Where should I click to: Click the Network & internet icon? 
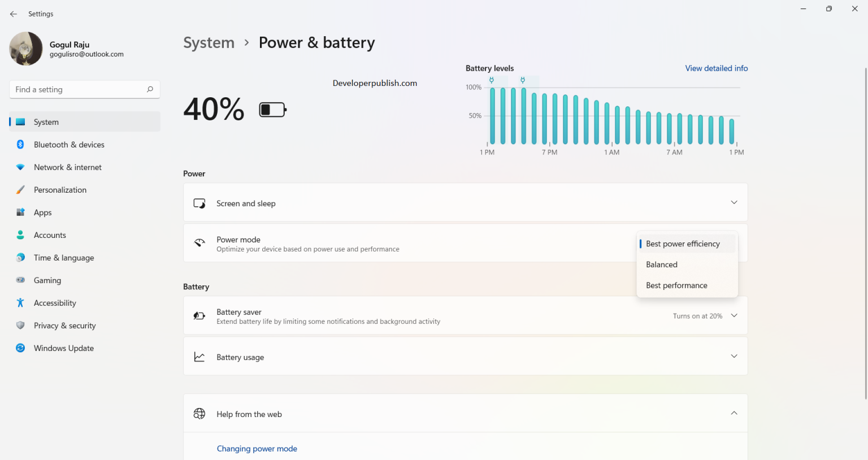coord(20,167)
